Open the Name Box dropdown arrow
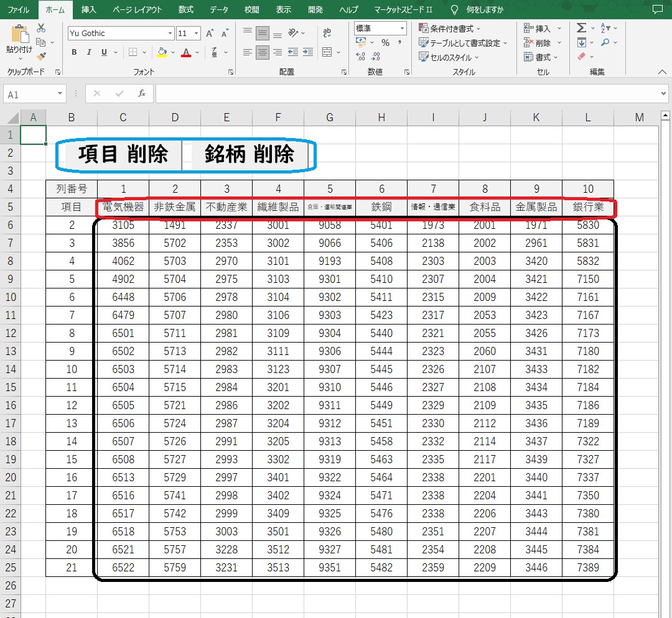This screenshot has height=618, width=672. 60,94
